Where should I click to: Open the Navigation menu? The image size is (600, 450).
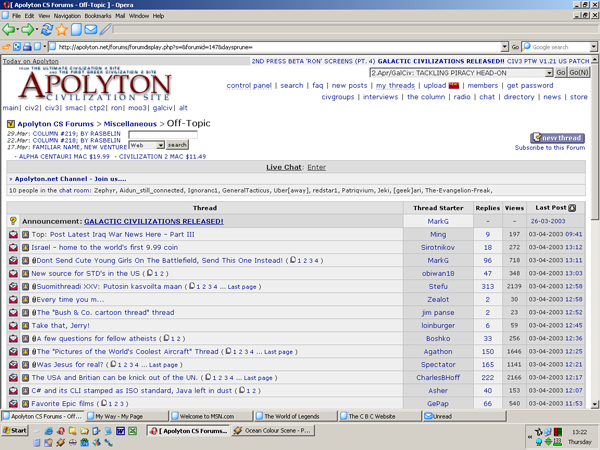pyautogui.click(x=66, y=16)
